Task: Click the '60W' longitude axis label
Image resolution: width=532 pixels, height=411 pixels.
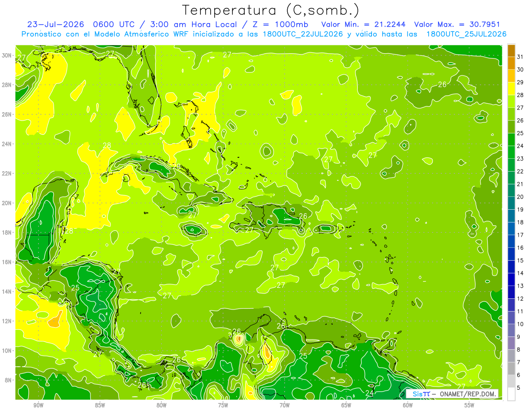Action: pyautogui.click(x=408, y=405)
